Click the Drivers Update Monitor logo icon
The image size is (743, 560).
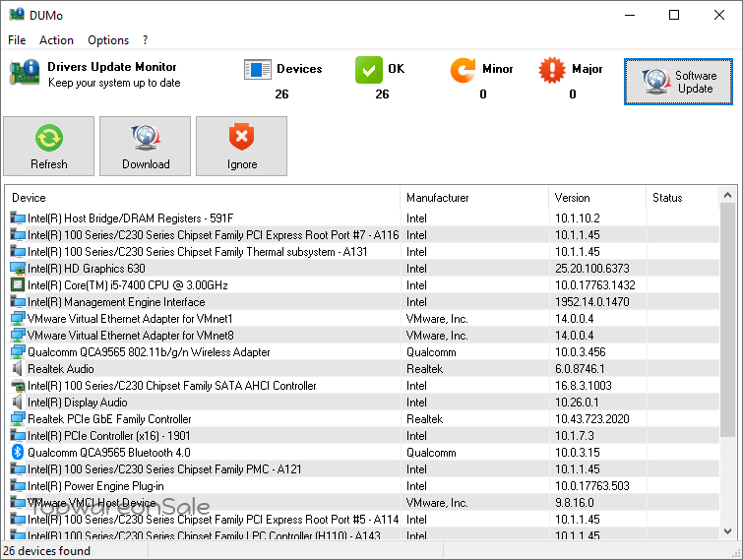pyautogui.click(x=25, y=73)
